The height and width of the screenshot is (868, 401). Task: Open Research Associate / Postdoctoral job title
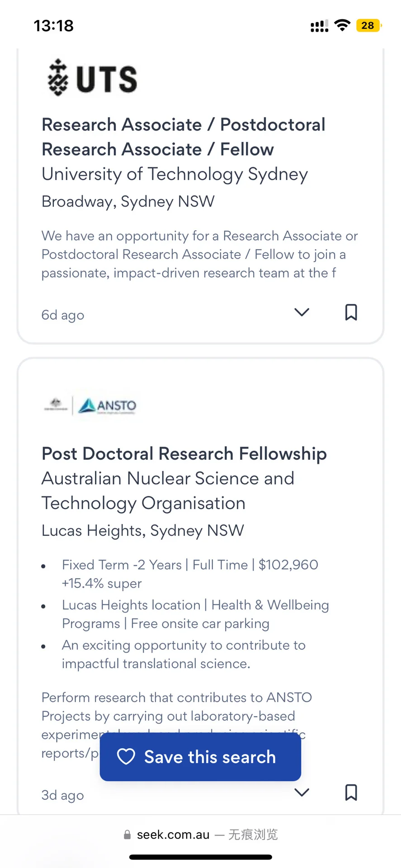[184, 137]
